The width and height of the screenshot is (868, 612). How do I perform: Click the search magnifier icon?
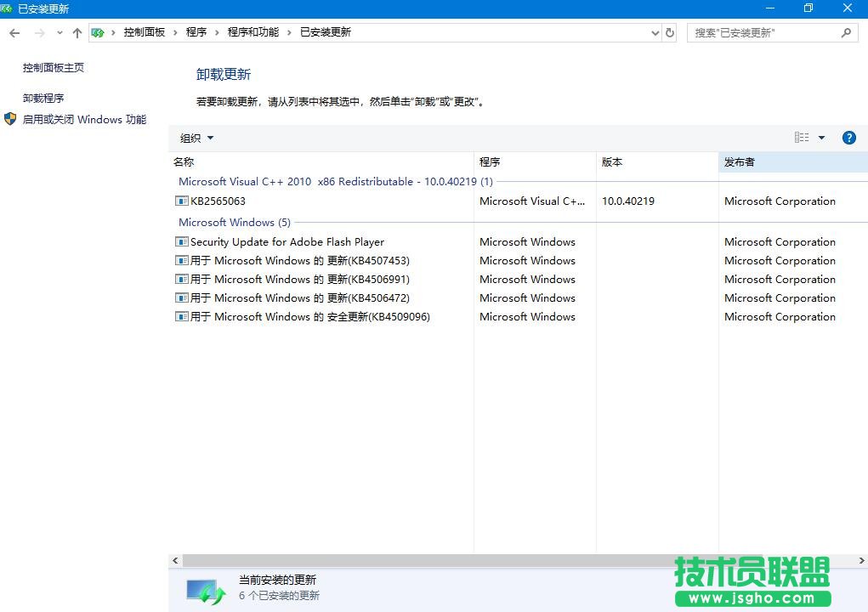[845, 32]
